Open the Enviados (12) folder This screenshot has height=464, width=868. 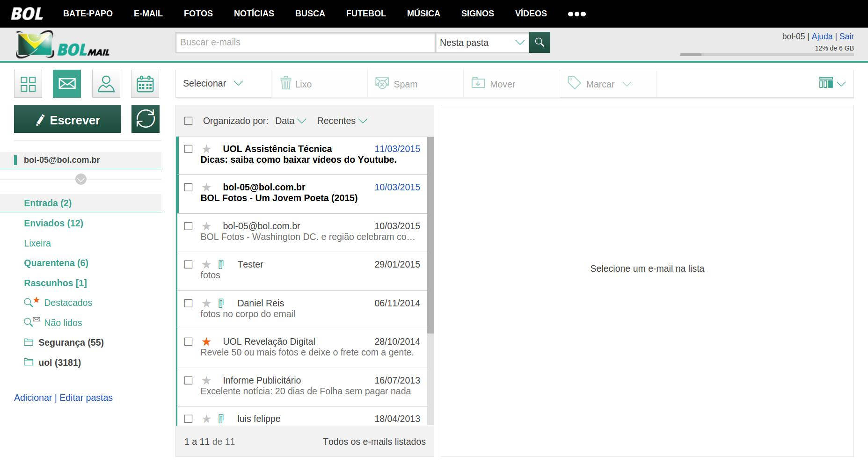coord(54,223)
